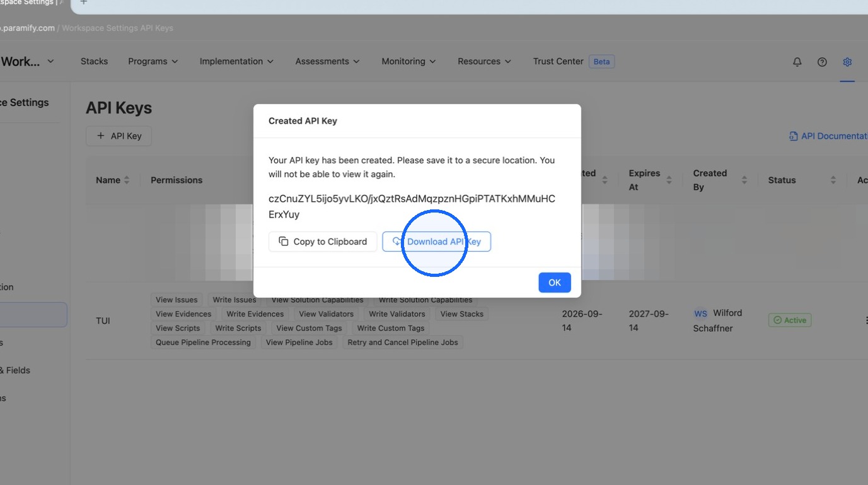Click View Stacks permission tag
The image size is (868, 485).
click(x=462, y=314)
